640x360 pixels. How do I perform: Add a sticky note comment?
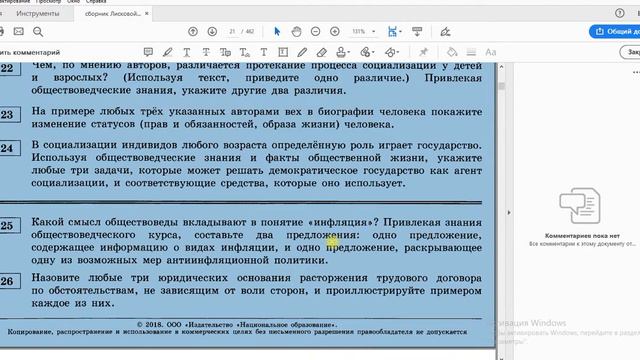point(148,52)
